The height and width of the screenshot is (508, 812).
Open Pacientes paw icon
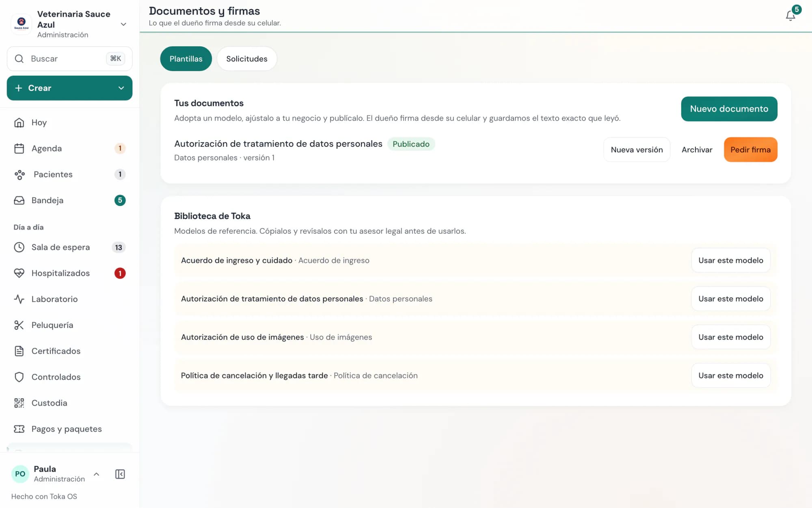19,174
